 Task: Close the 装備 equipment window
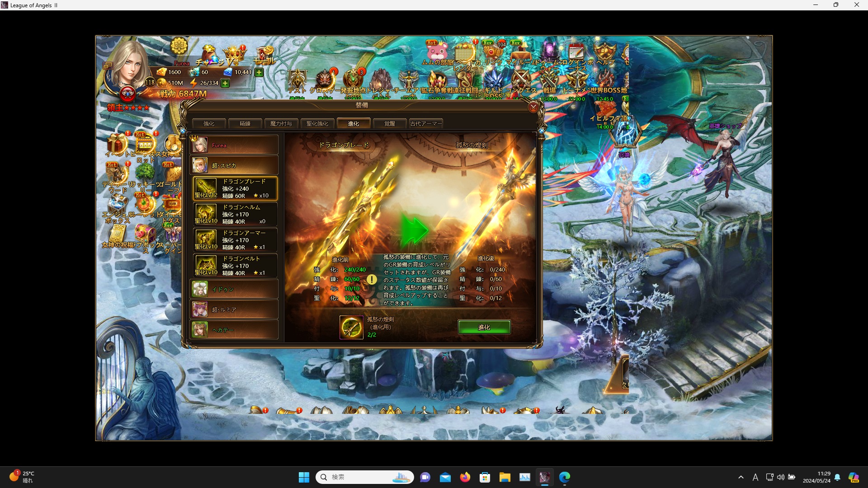click(533, 107)
